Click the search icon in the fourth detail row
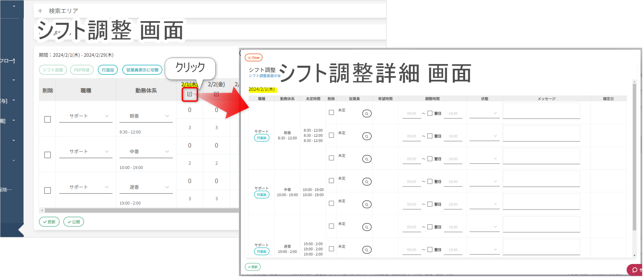The height and width of the screenshot is (278, 644). pos(367,182)
